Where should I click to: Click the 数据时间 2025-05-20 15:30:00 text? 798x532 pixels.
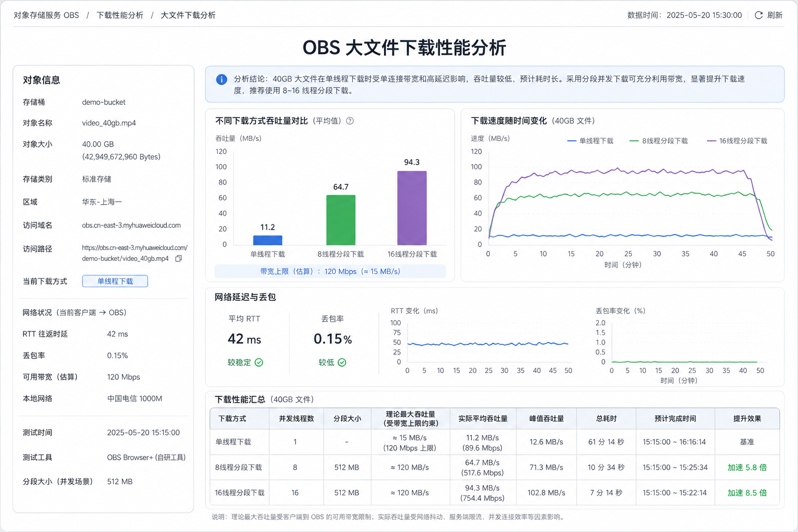(685, 15)
